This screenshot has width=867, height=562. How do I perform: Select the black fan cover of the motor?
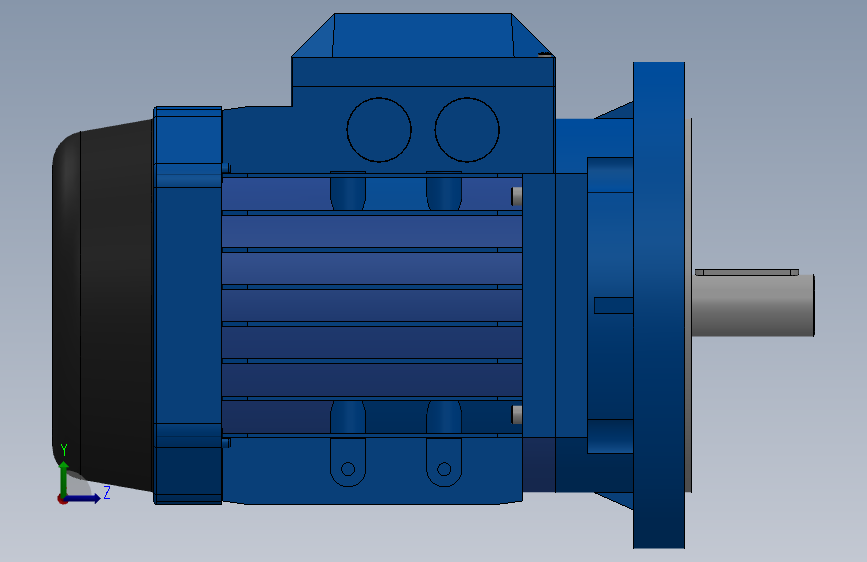(102, 305)
